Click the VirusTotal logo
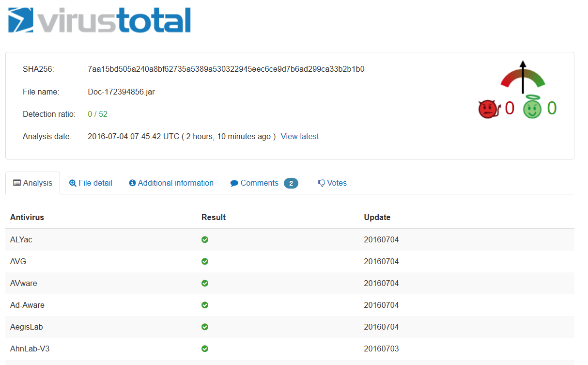 point(99,19)
